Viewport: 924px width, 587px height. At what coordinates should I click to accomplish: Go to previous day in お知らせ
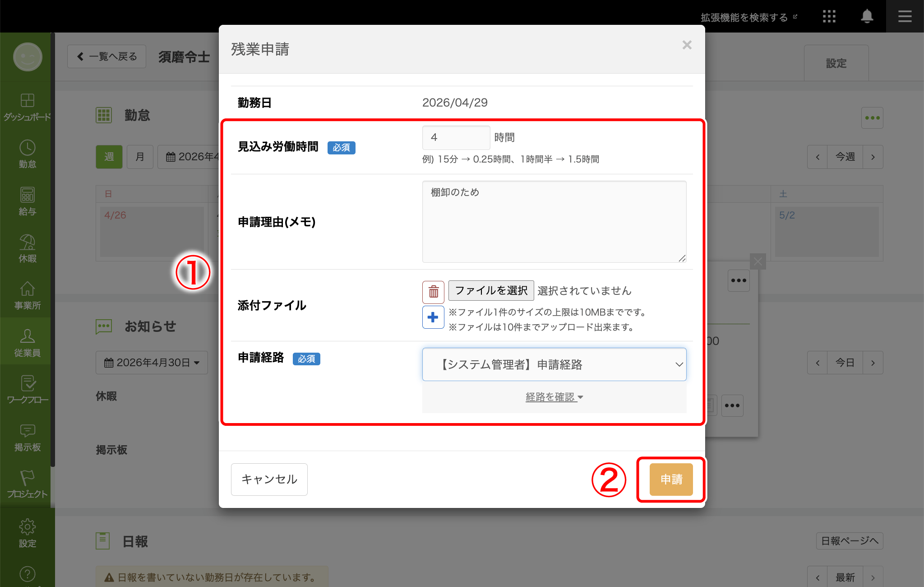point(817,363)
